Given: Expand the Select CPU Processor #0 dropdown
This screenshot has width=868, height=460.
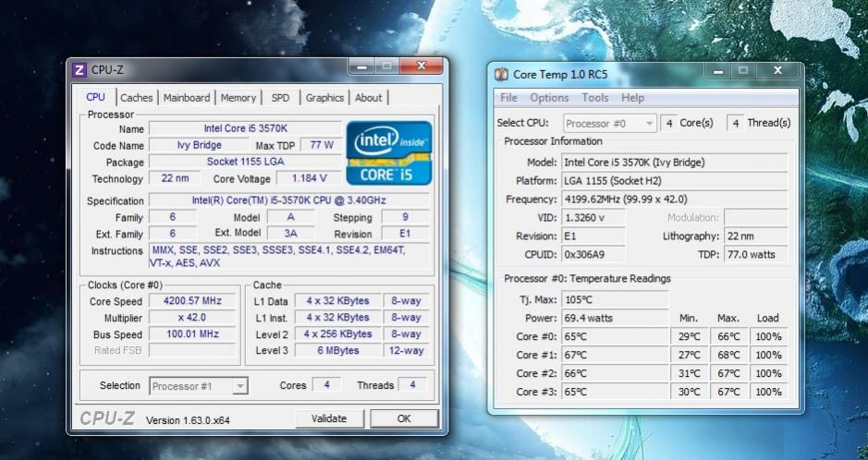Looking at the screenshot, I should pos(649,123).
